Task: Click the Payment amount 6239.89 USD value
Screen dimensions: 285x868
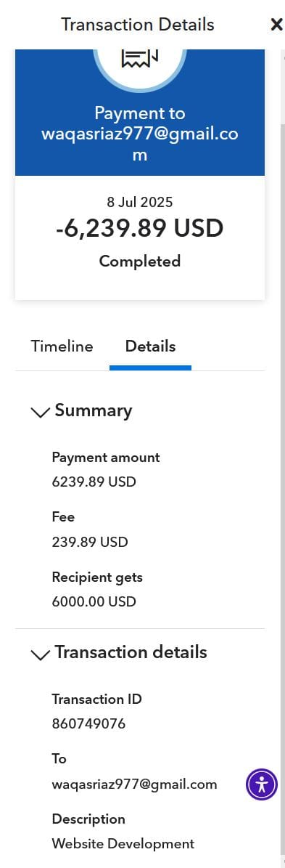Action: coord(94,482)
